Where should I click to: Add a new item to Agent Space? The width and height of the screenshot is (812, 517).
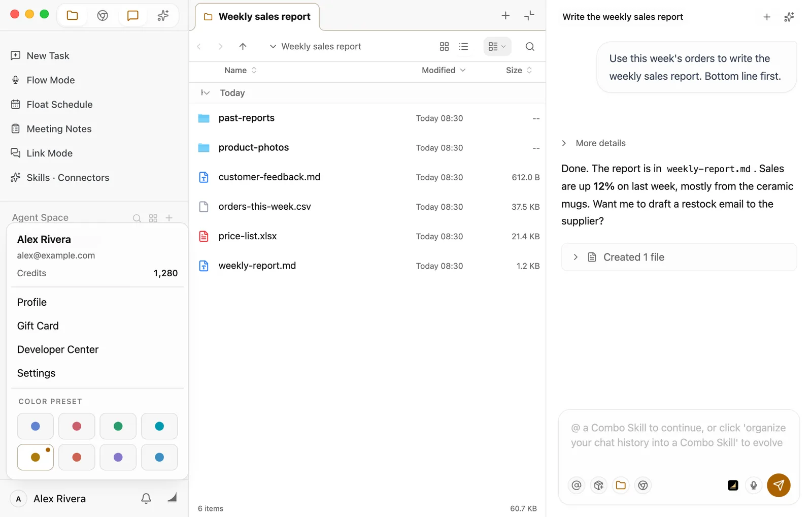169,218
